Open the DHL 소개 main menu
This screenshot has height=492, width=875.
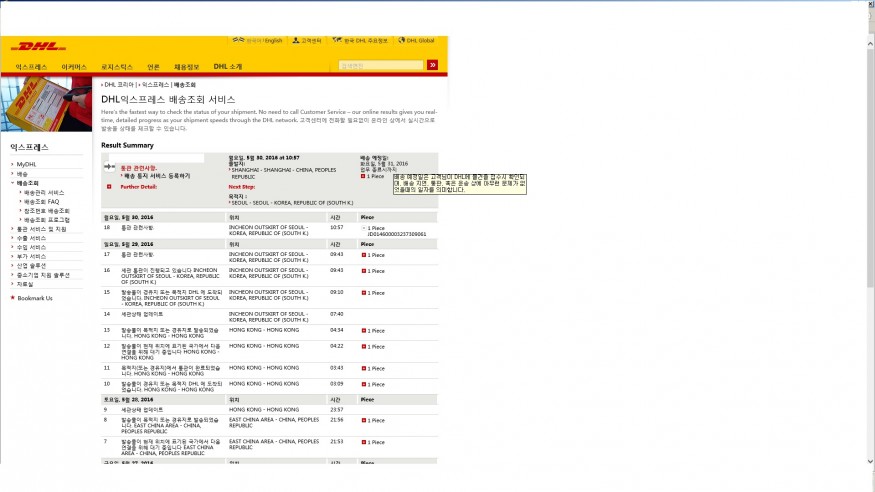[x=228, y=66]
